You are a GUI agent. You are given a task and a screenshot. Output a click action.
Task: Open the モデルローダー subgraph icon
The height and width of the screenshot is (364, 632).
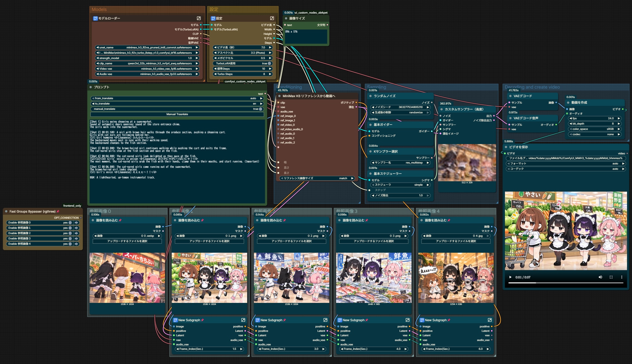[199, 18]
